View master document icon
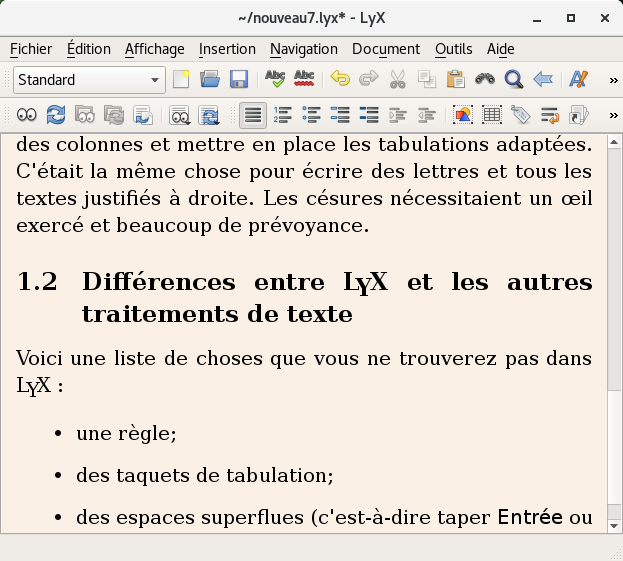Viewport: 623px width, 561px height. [x=85, y=116]
